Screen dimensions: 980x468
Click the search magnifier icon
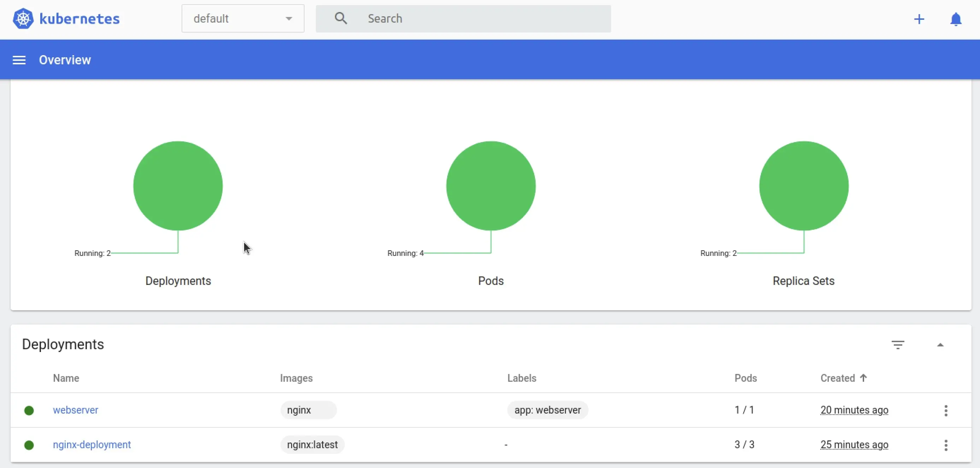(x=341, y=18)
